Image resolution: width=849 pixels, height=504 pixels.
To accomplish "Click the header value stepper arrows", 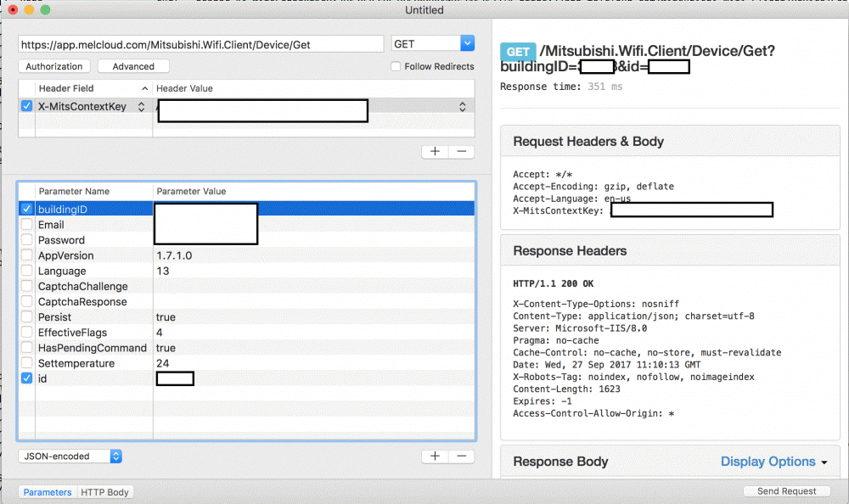I will (x=463, y=107).
